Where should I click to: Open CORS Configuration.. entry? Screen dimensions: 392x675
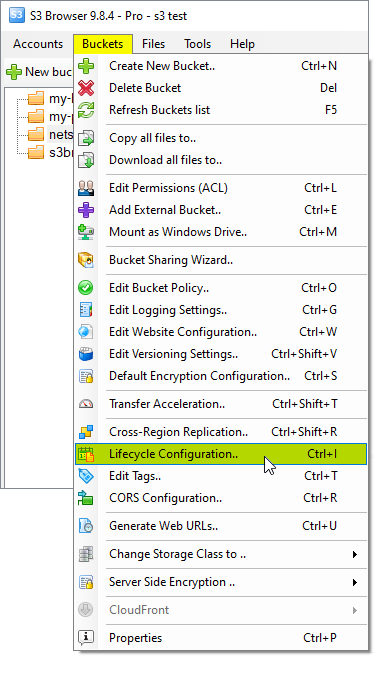point(221,498)
